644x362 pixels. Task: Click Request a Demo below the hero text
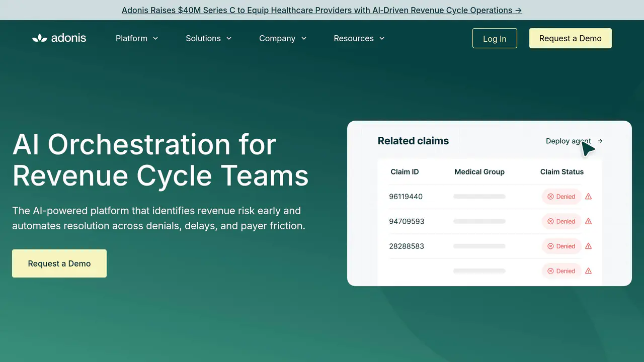(x=59, y=263)
